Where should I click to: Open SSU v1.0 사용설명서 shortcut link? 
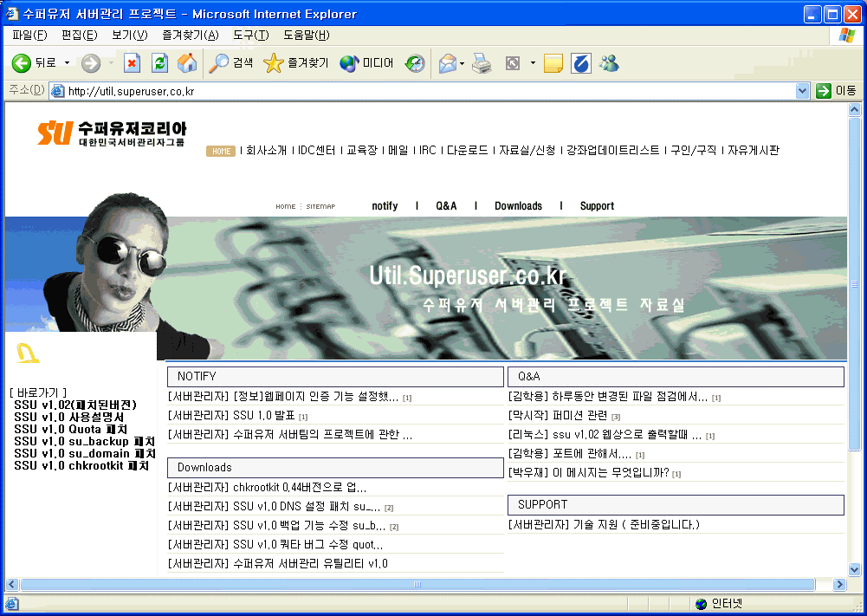click(69, 417)
